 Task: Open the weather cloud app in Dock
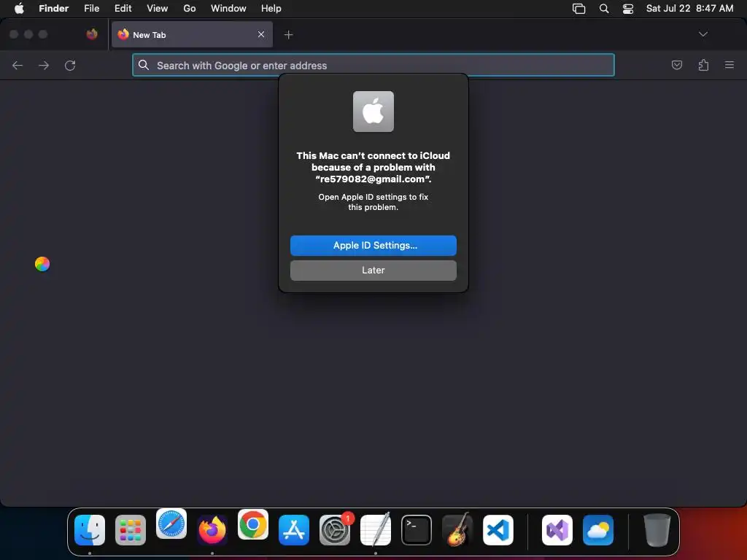click(x=598, y=530)
